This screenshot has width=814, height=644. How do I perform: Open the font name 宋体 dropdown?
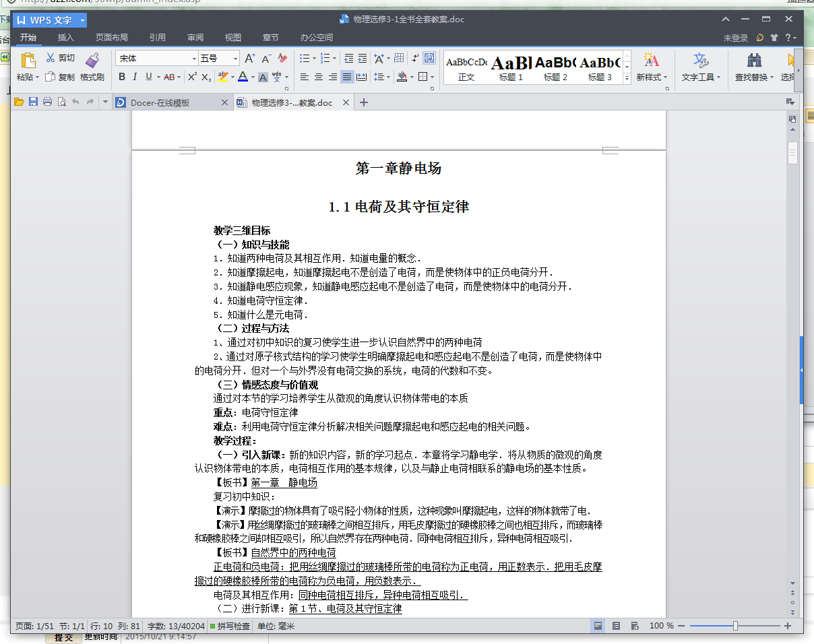click(195, 59)
